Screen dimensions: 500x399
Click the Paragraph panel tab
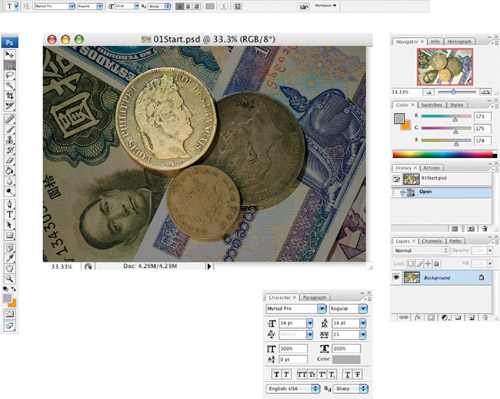pyautogui.click(x=314, y=297)
